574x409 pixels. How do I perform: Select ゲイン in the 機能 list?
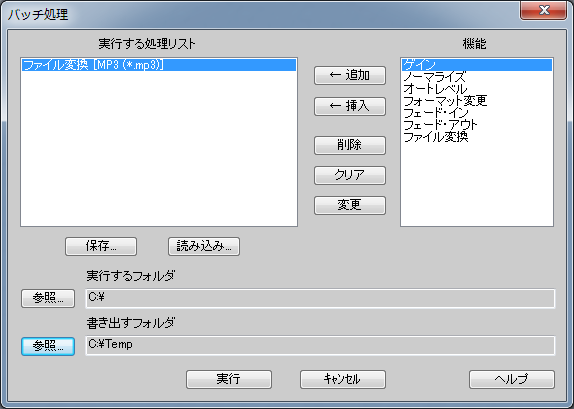[477, 65]
